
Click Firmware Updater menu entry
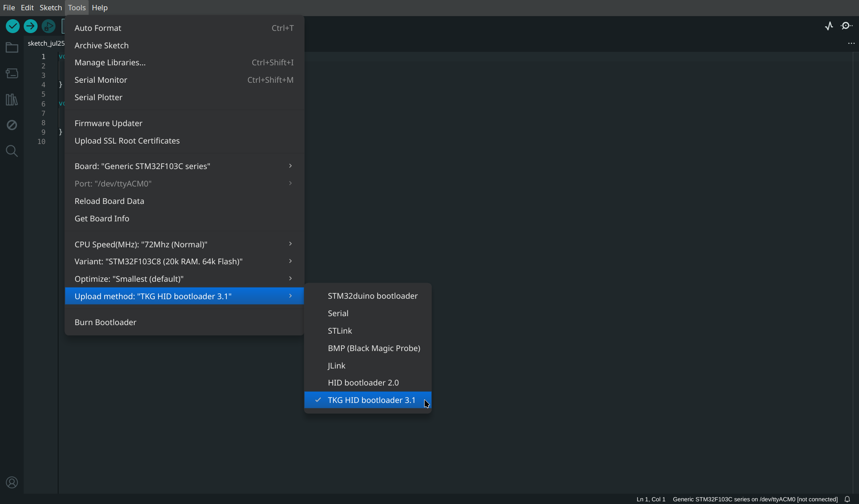(184, 123)
